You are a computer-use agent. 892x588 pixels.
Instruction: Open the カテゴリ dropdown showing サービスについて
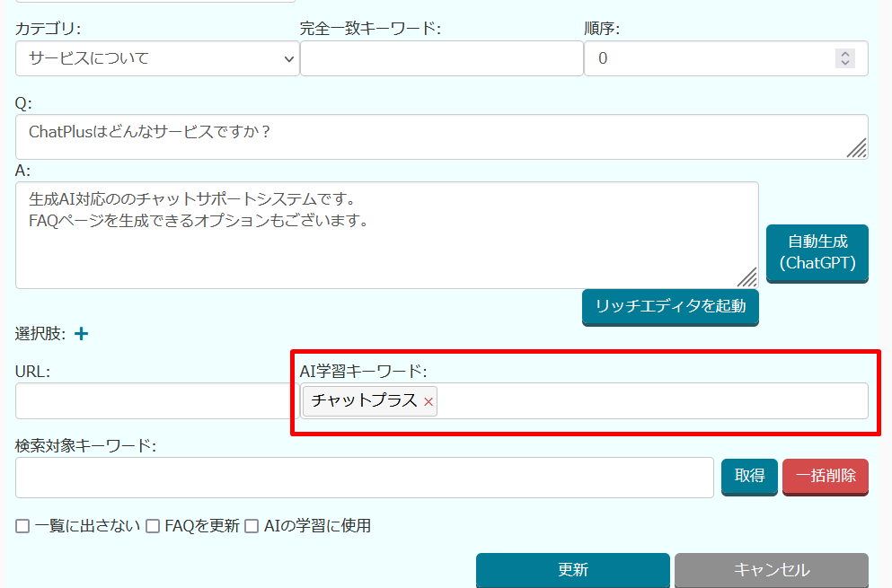(157, 58)
